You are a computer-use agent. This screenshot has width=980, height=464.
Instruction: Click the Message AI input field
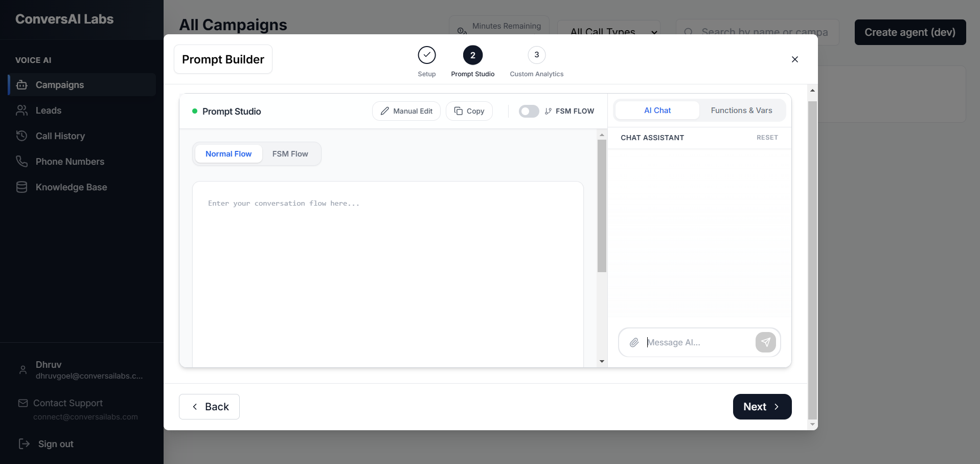tap(698, 342)
